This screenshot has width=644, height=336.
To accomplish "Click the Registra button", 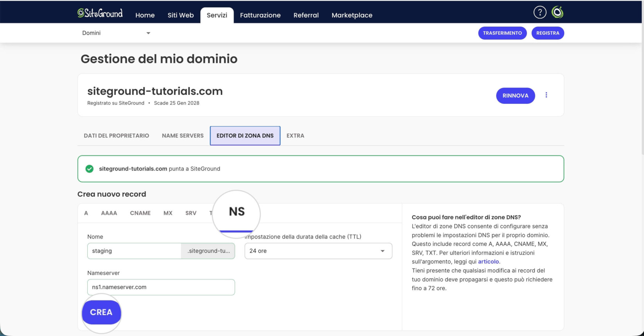I will pos(548,33).
